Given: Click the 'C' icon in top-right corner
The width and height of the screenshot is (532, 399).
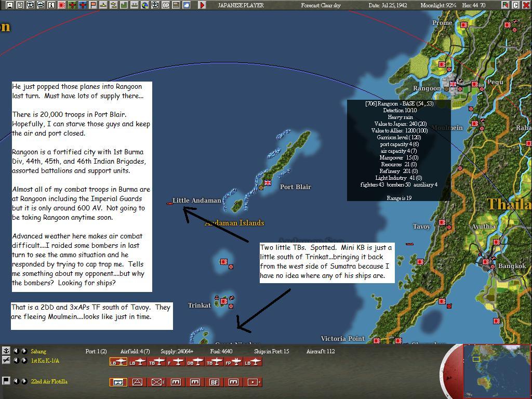Looking at the screenshot, I should (515, 5).
